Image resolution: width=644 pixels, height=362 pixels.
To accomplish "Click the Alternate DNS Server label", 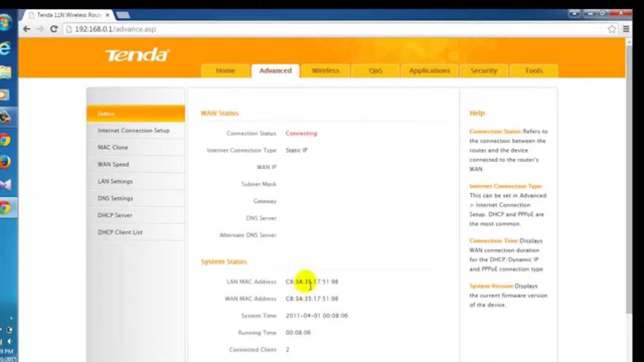I will (x=248, y=235).
